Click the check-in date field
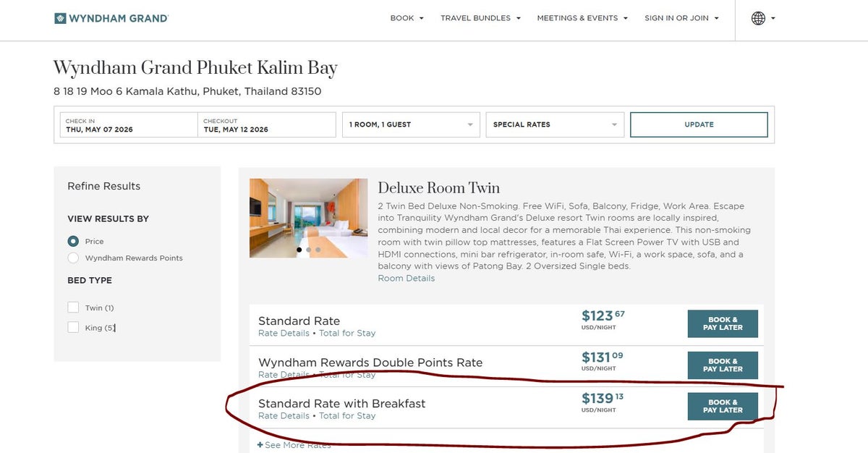The height and width of the screenshot is (453, 868). point(128,125)
